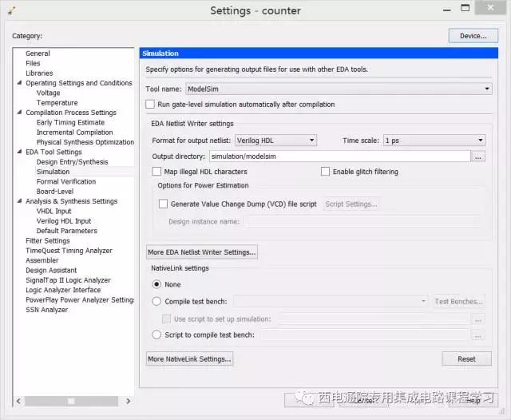
Task: Collapse EDA Tool Settings node
Action: point(19,152)
